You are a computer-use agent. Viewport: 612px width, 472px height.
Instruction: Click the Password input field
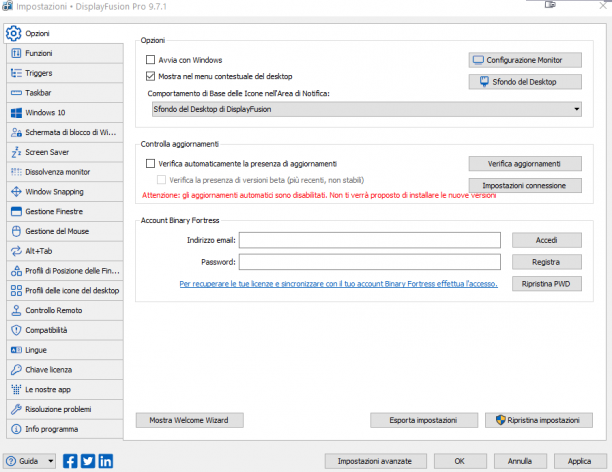point(370,262)
